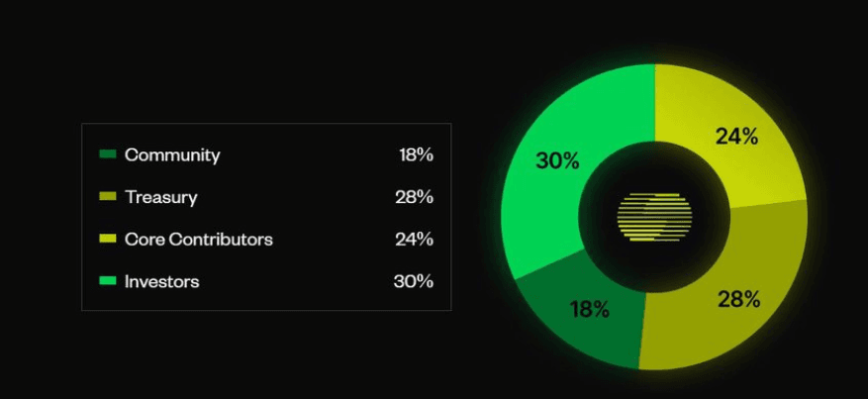Select the Treasury legend label
This screenshot has height=399, width=868.
coord(161,198)
